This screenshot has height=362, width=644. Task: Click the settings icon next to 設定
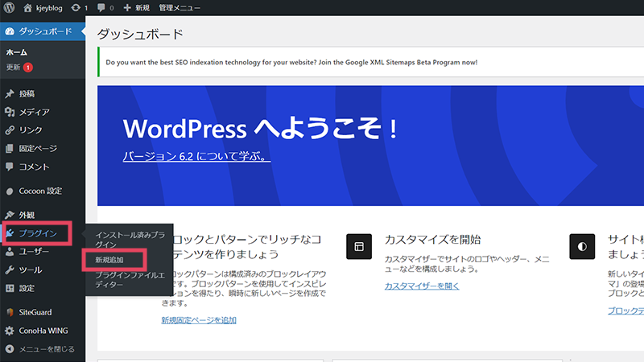(10, 288)
